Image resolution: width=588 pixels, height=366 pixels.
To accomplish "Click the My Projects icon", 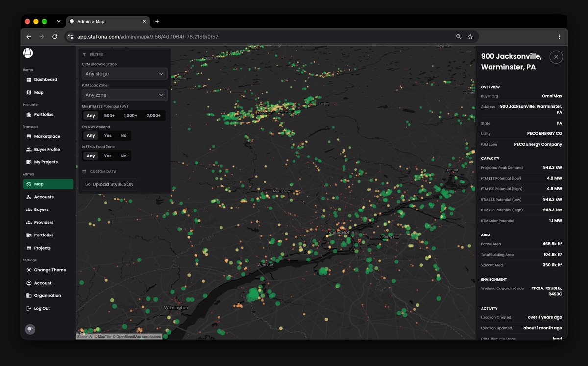I will tap(29, 162).
